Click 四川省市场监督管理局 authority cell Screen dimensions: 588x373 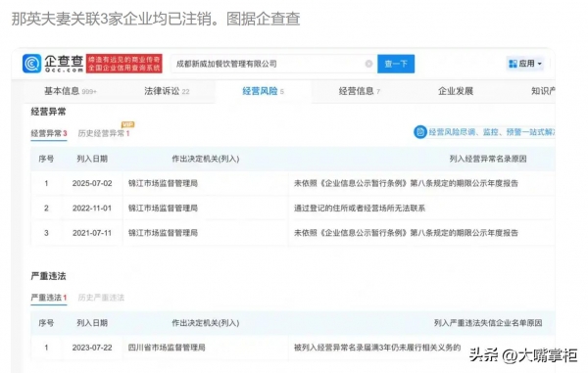tap(167, 348)
